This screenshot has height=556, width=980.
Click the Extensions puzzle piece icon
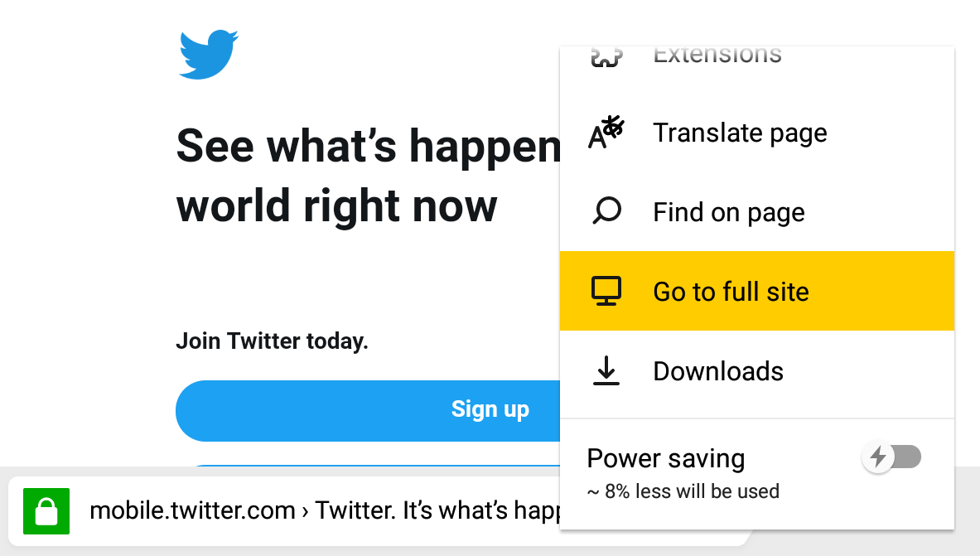click(606, 57)
